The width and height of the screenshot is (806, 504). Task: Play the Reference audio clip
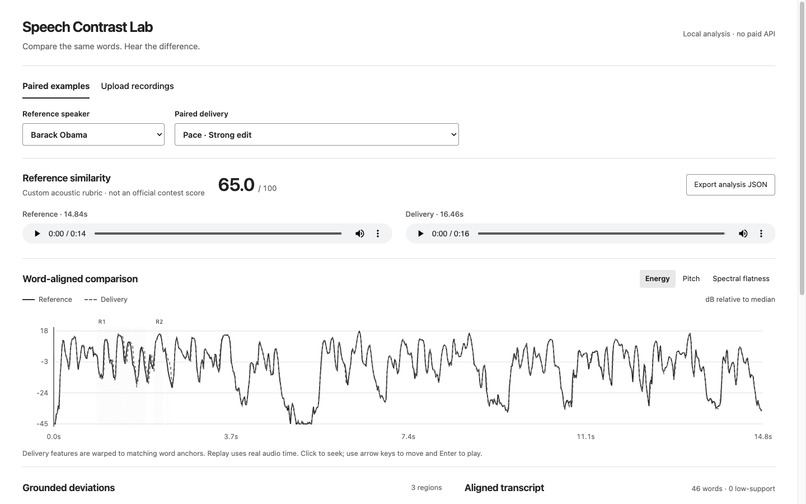click(x=37, y=233)
